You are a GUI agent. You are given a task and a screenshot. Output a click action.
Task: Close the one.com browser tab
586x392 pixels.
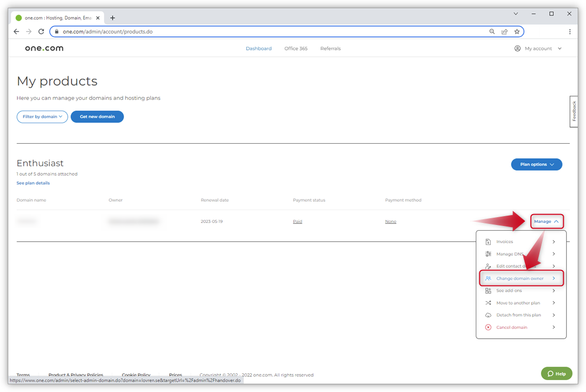click(x=98, y=18)
